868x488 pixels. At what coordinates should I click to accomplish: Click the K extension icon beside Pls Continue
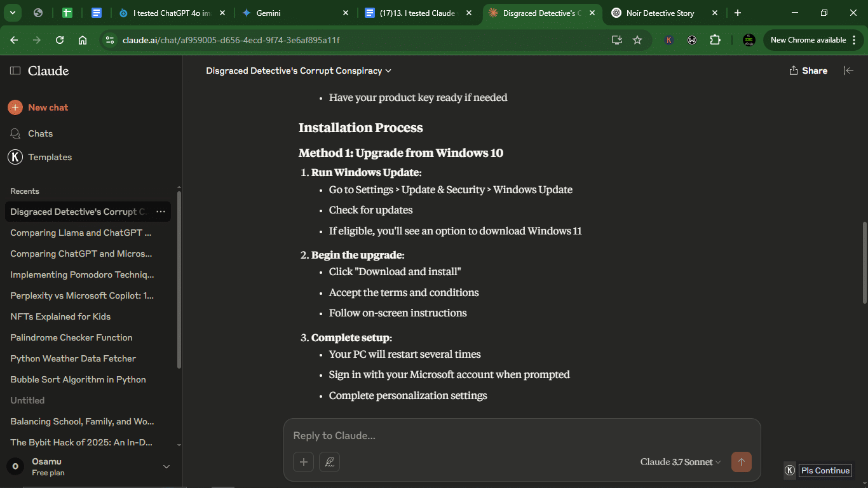pos(790,471)
